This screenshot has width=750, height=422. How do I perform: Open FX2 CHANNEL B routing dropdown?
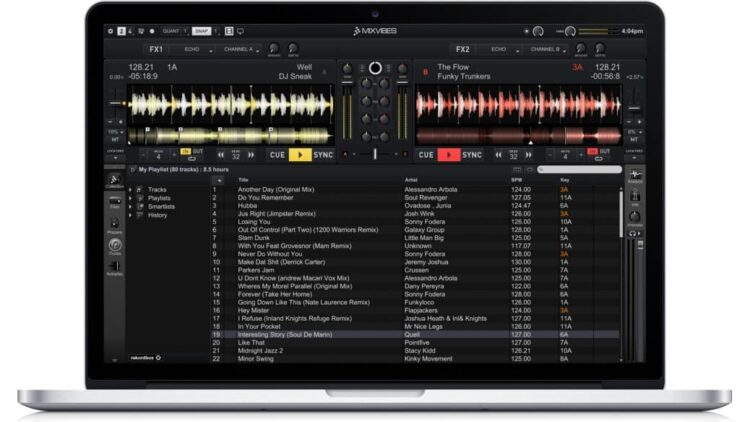tap(547, 49)
